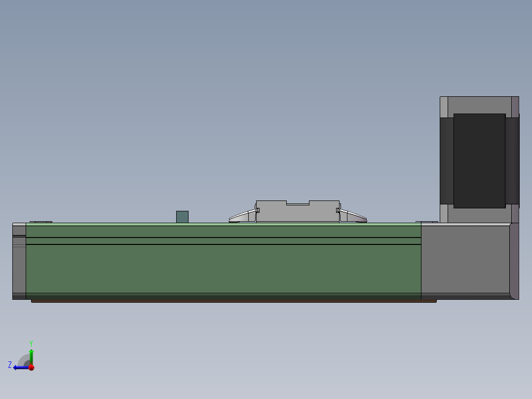This screenshot has width=532, height=399.
Task: Click the blue Z axis arrow of triad
Action: pyautogui.click(x=20, y=367)
